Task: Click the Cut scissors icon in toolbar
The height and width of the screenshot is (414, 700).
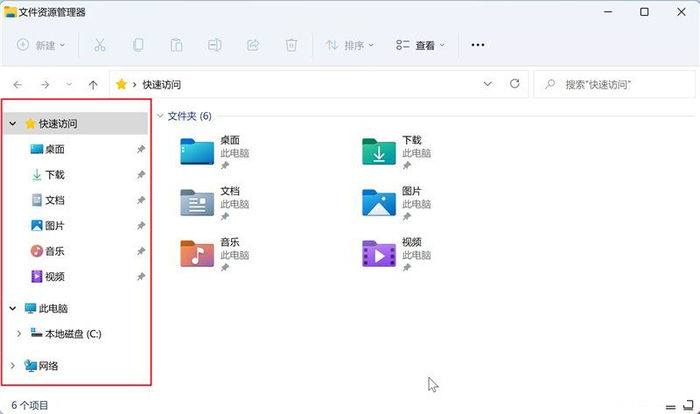Action: pos(99,45)
